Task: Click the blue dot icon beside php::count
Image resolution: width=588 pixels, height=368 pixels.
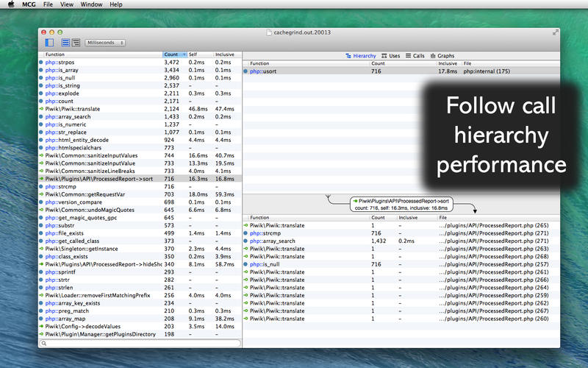Action: coord(41,102)
